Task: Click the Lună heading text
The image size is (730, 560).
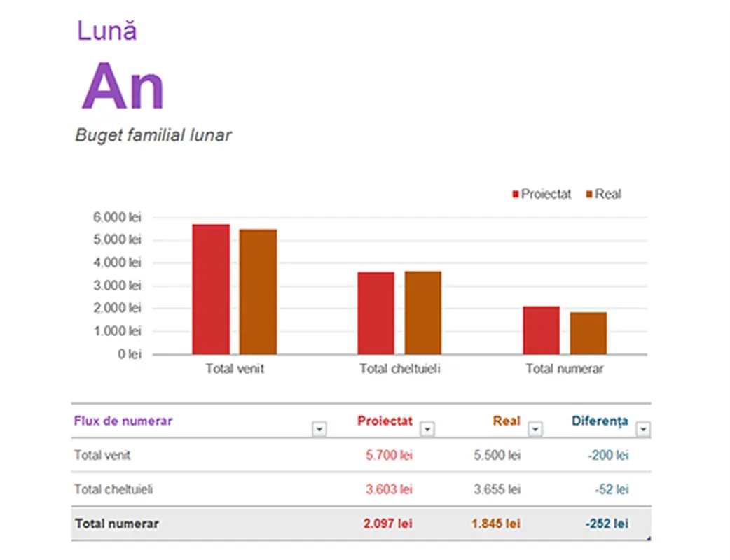Action: pos(106,31)
